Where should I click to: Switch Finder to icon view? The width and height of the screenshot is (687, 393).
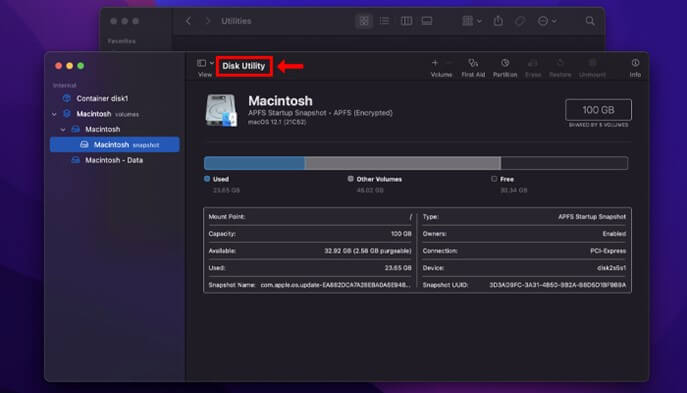tap(364, 21)
